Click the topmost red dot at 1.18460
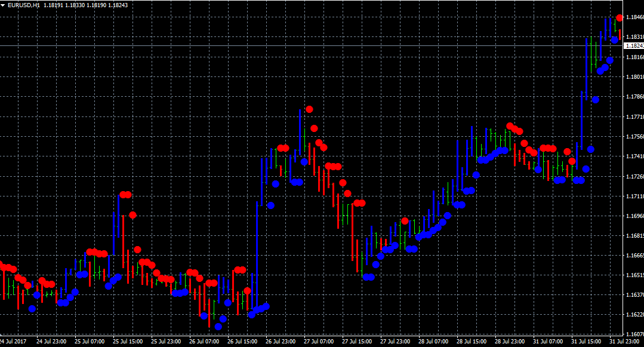 click(x=620, y=18)
